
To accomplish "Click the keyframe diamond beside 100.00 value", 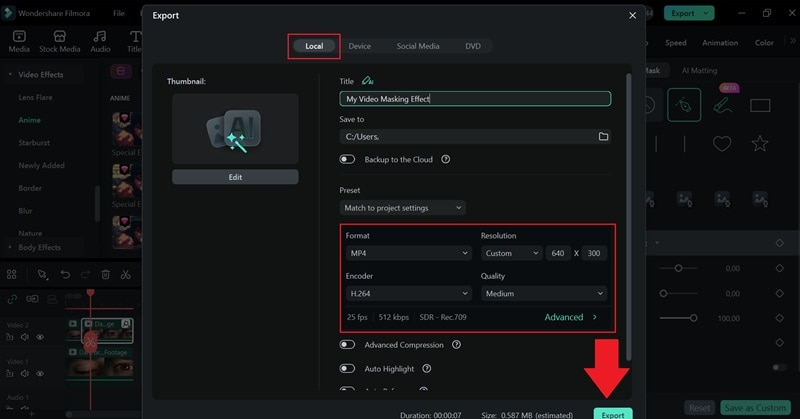I will click(779, 318).
